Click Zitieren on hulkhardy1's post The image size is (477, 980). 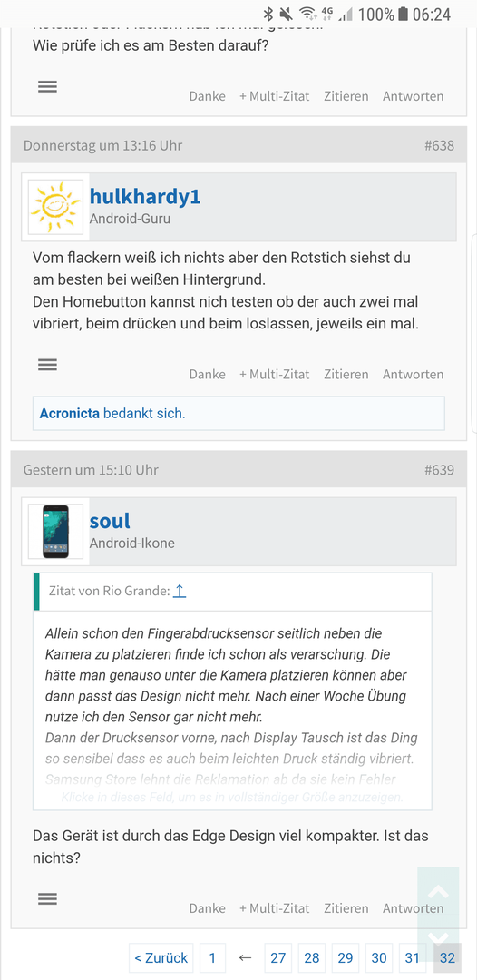coord(346,375)
